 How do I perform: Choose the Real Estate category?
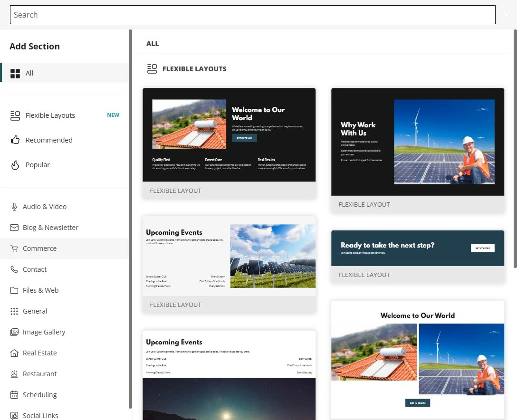[65, 353]
